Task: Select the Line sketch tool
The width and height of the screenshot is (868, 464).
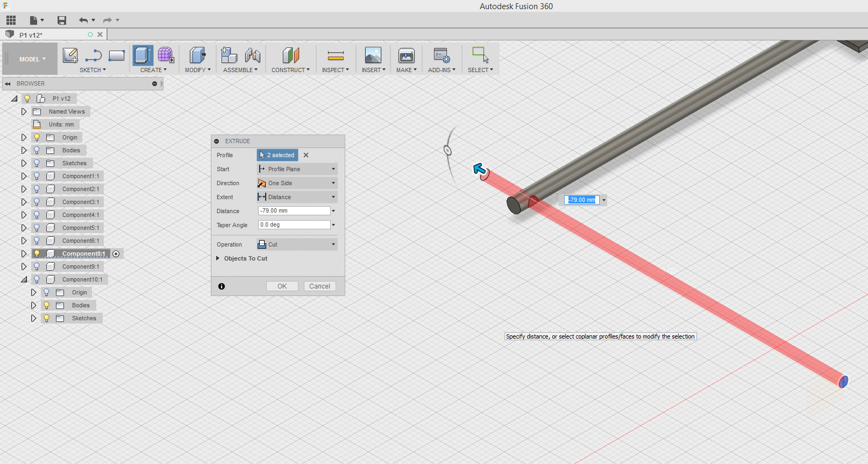Action: click(94, 55)
